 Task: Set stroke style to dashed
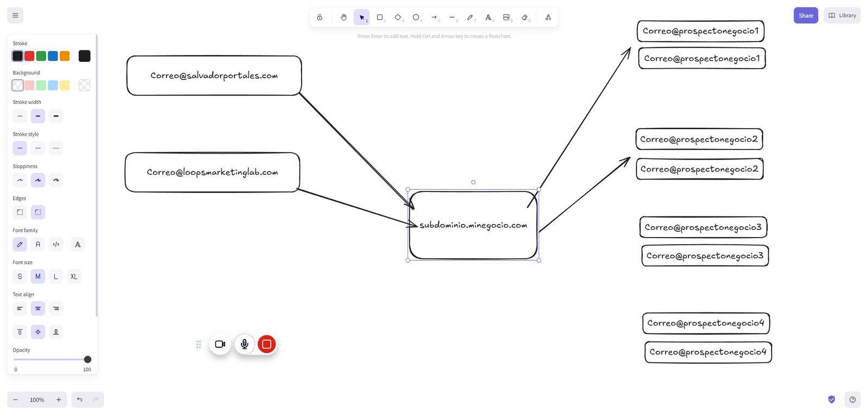38,148
